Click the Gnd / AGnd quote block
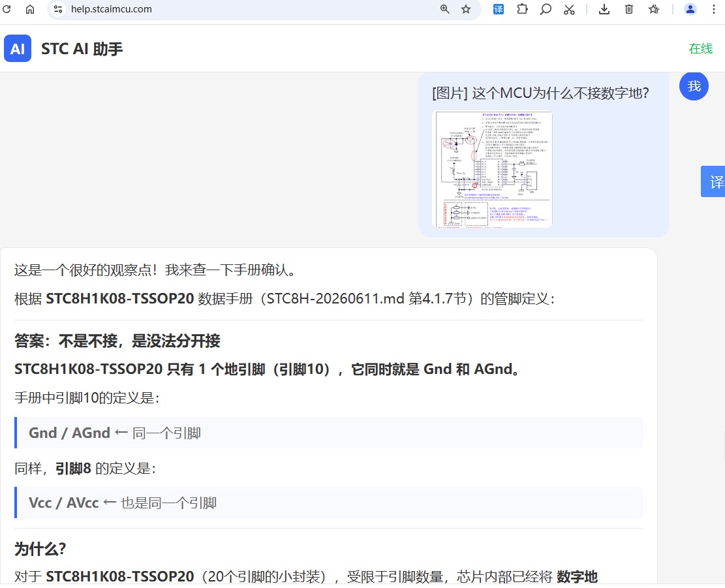725x588 pixels. tap(329, 433)
